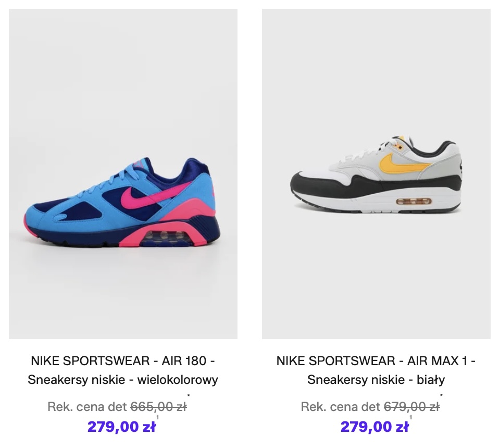Click the 279,00 zł price under Air Max 1
The height and width of the screenshot is (448, 500).
[x=374, y=427]
